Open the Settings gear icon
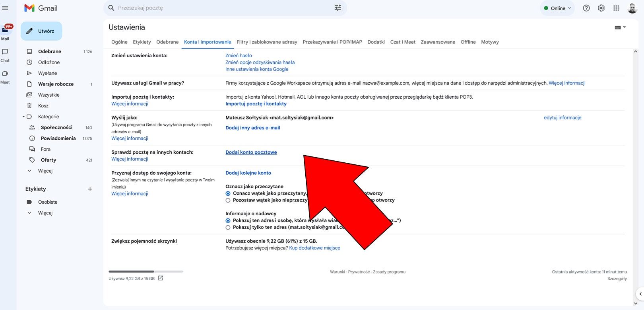 click(x=601, y=8)
